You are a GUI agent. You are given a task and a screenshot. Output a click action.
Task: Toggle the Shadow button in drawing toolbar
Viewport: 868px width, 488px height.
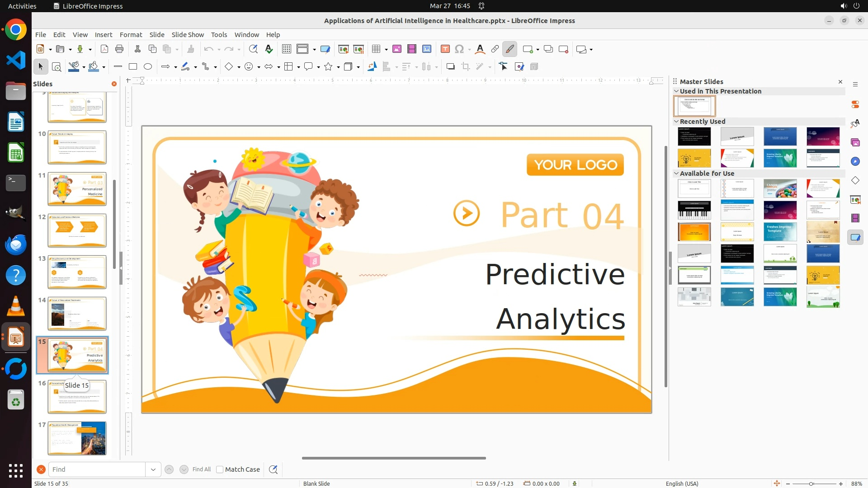click(450, 67)
